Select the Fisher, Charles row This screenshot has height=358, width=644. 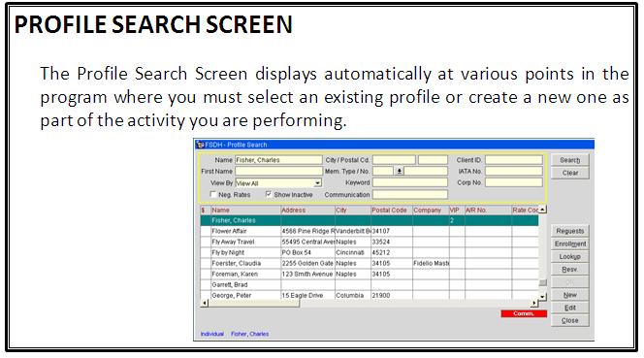point(370,221)
